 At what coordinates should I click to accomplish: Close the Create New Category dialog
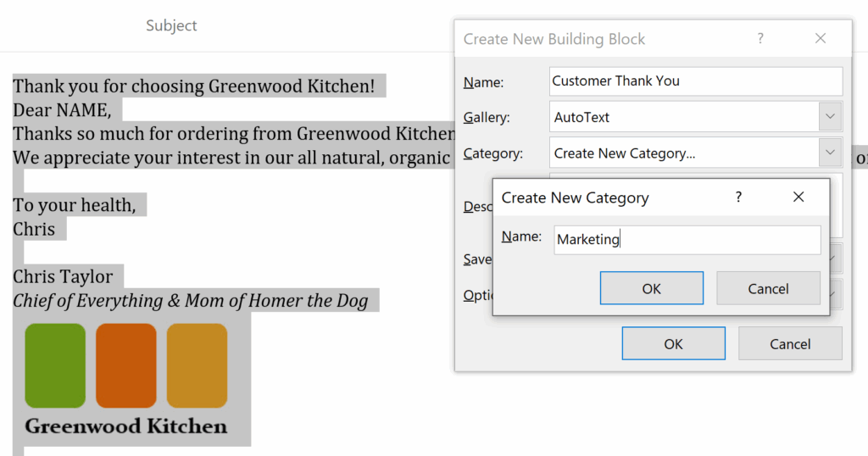click(798, 197)
